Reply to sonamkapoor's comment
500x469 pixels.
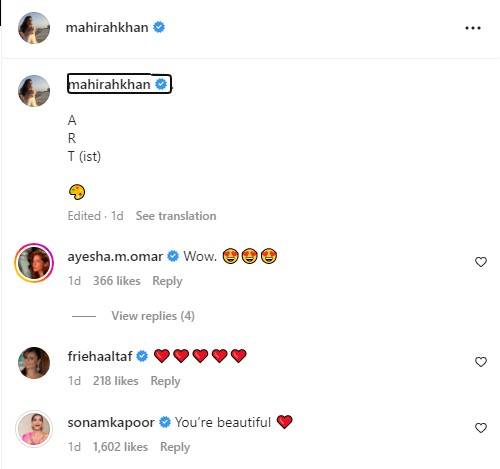click(175, 447)
